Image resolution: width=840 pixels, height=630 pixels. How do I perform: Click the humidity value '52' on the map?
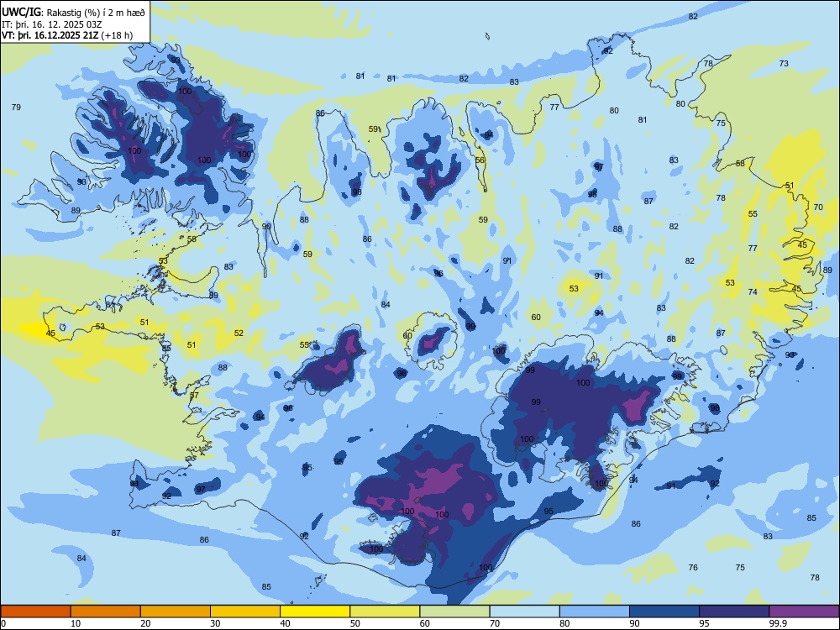(239, 333)
